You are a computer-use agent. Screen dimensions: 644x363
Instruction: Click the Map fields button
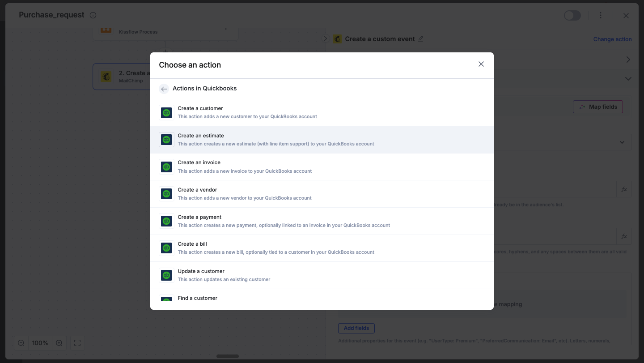pyautogui.click(x=597, y=107)
